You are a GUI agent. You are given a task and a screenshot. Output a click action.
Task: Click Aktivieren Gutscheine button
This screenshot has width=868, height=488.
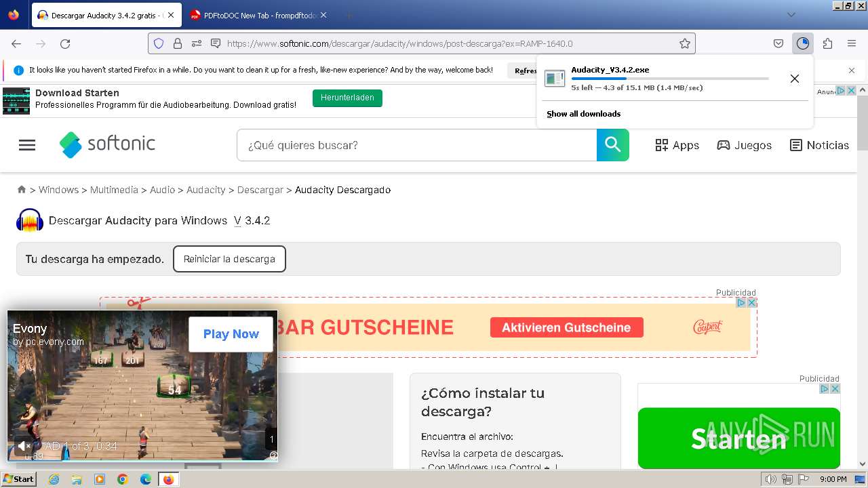566,327
